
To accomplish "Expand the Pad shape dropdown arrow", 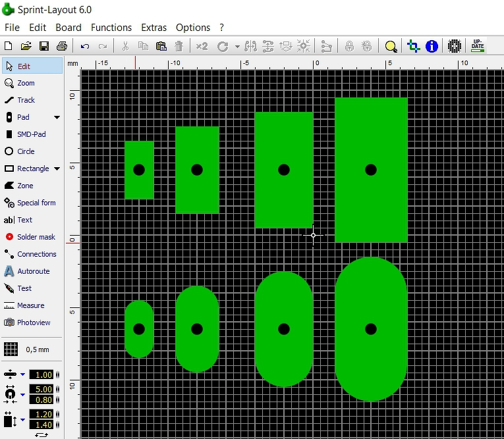I will (57, 118).
